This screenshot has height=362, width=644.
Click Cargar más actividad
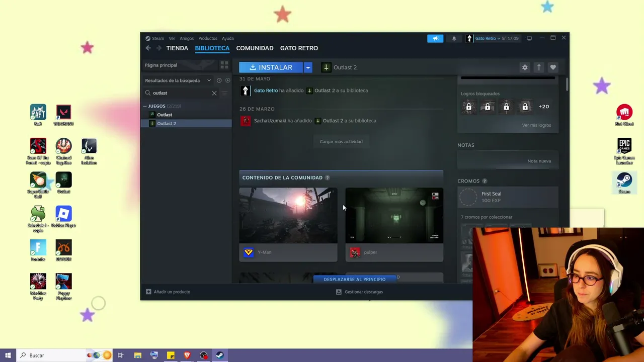pyautogui.click(x=341, y=141)
